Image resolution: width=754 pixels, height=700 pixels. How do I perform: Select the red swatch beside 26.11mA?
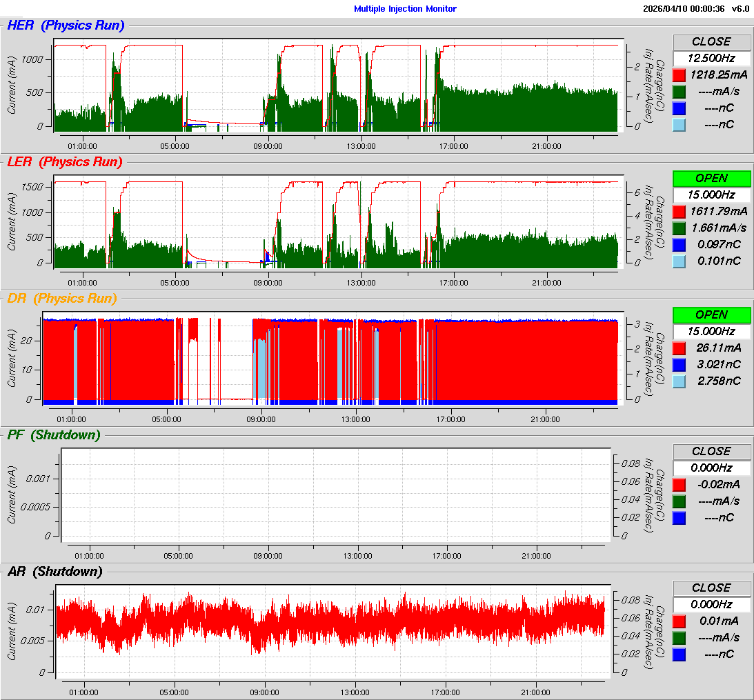pyautogui.click(x=679, y=348)
